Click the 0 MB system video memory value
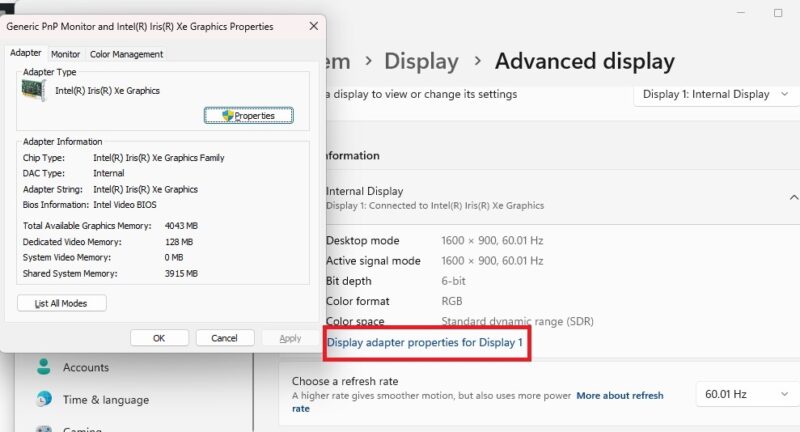Viewport: 800px width, 432px height. (x=174, y=258)
